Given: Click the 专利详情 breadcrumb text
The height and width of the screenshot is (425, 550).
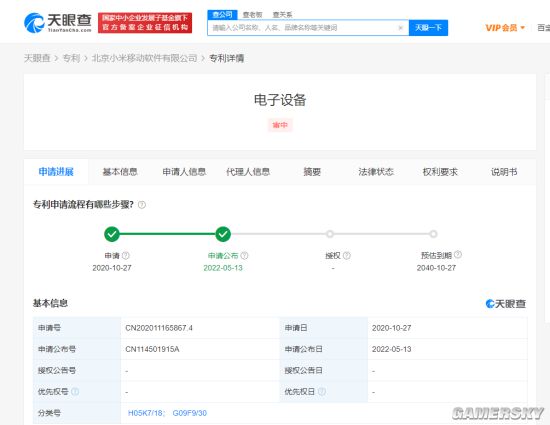Looking at the screenshot, I should coord(227,58).
